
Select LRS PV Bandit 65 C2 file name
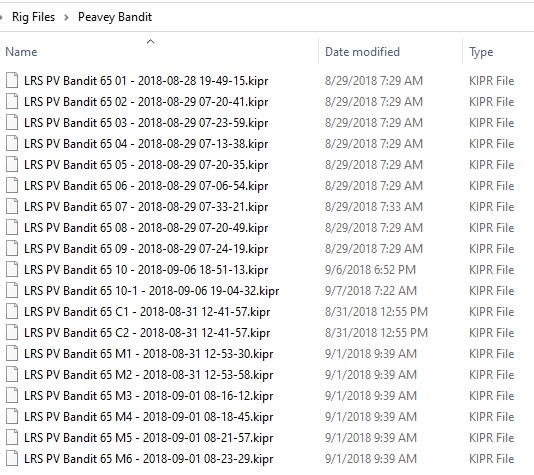pos(147,333)
